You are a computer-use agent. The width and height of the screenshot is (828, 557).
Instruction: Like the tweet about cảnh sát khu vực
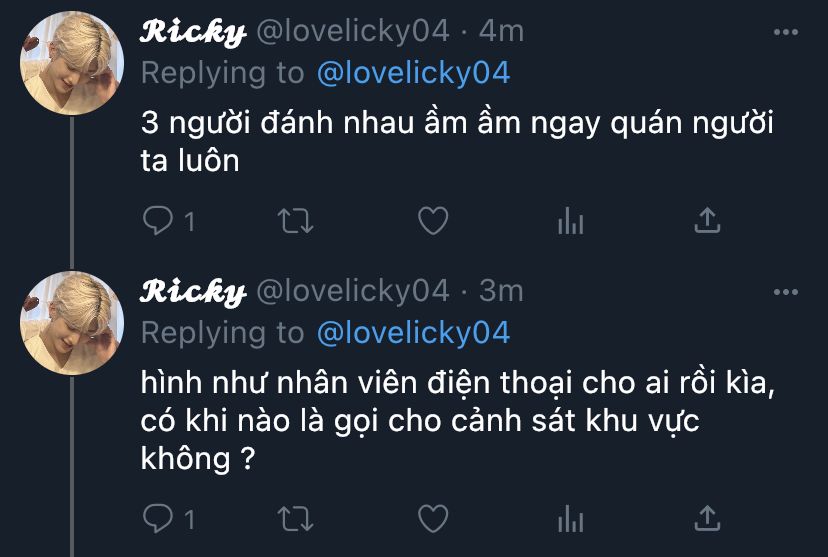tap(433, 518)
